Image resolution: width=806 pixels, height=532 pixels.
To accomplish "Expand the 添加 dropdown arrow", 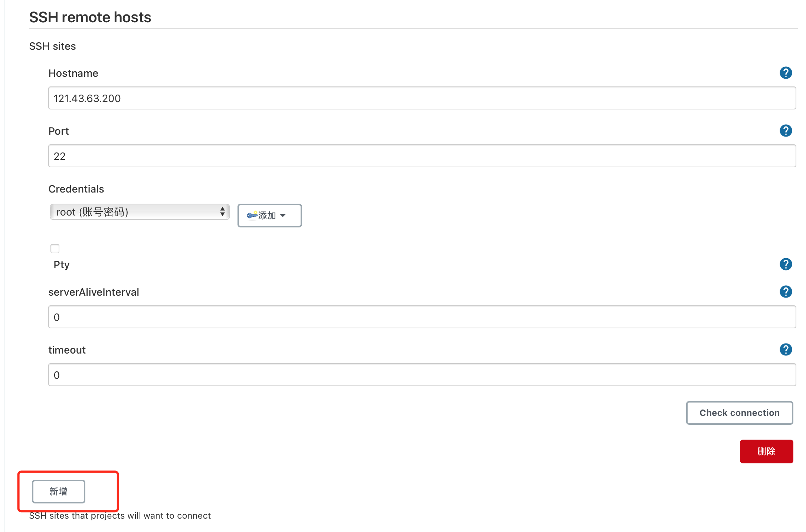I will click(283, 216).
